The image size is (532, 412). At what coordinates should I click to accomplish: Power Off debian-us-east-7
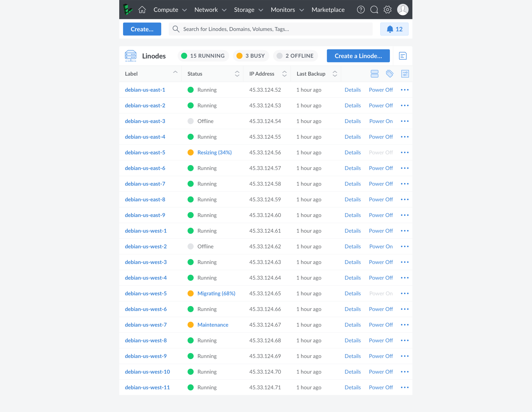tap(381, 184)
